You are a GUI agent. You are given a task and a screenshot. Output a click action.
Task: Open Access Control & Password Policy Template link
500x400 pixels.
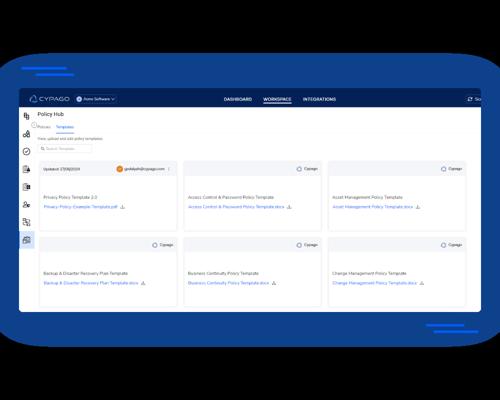(x=236, y=207)
